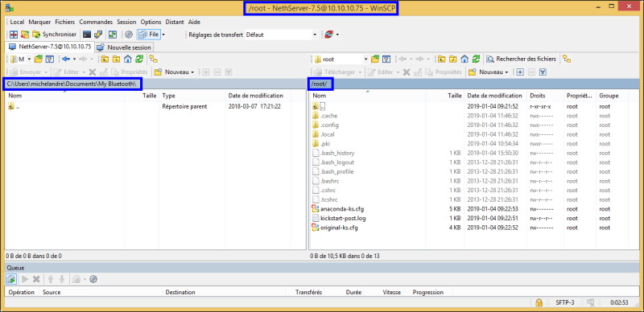Click the remote panel home directory icon
This screenshot has height=312, width=644.
pos(464,60)
